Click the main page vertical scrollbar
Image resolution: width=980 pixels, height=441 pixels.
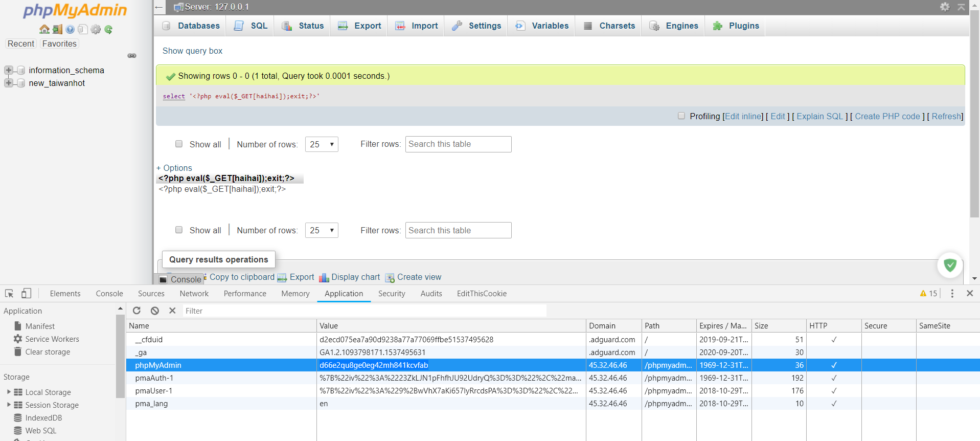pos(975,114)
